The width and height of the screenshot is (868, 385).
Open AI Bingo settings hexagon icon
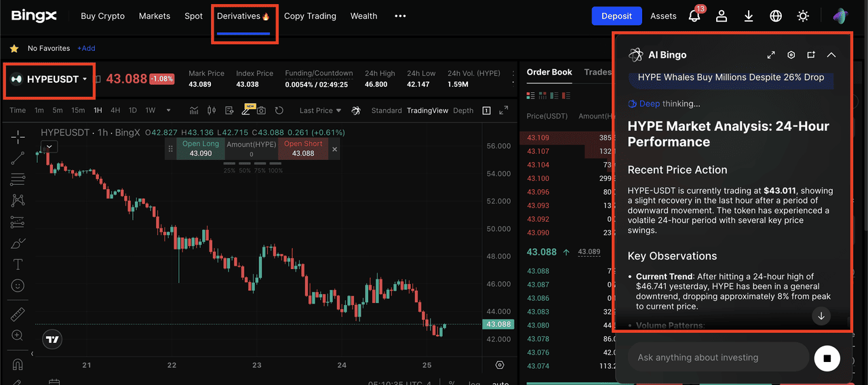click(x=791, y=55)
